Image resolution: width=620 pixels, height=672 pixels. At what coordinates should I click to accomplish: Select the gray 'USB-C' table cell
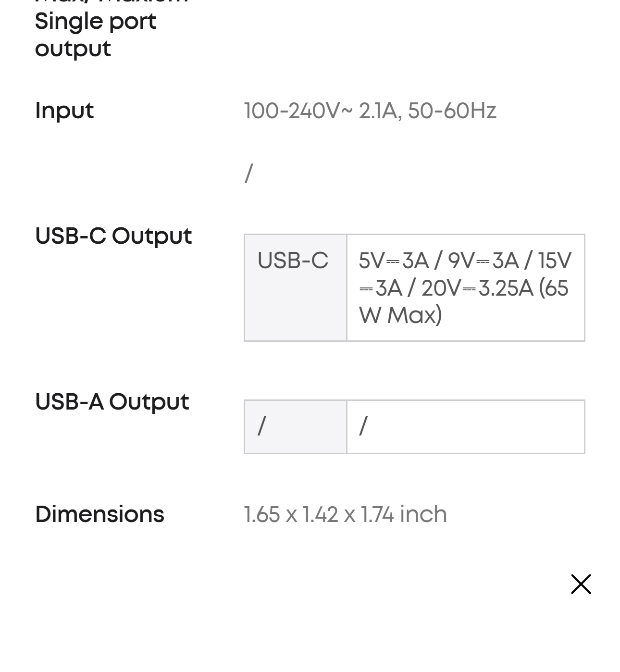click(295, 287)
